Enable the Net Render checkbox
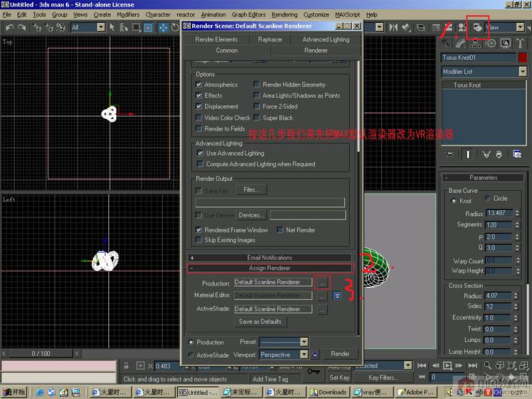 (280, 229)
